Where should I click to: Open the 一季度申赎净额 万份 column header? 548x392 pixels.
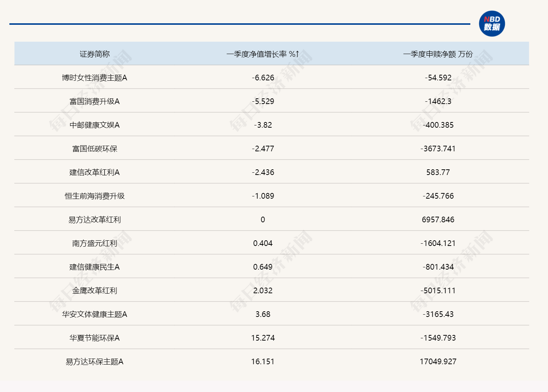pyautogui.click(x=438, y=53)
